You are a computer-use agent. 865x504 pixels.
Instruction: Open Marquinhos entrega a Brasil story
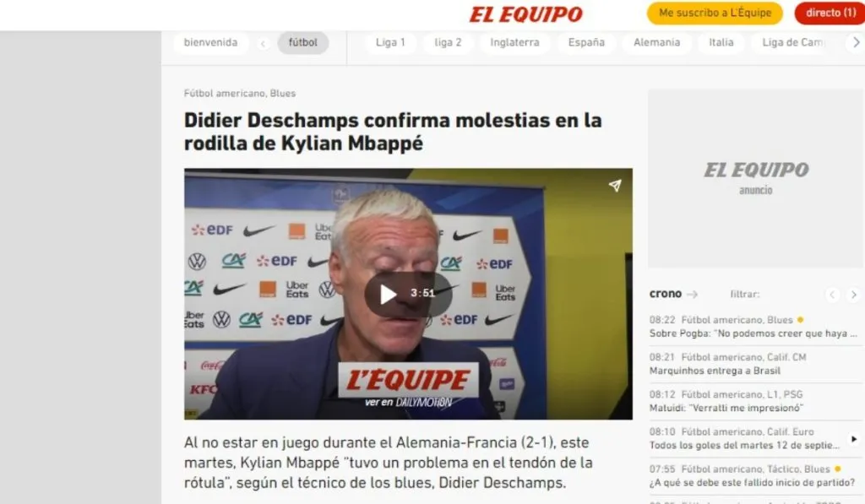click(715, 371)
